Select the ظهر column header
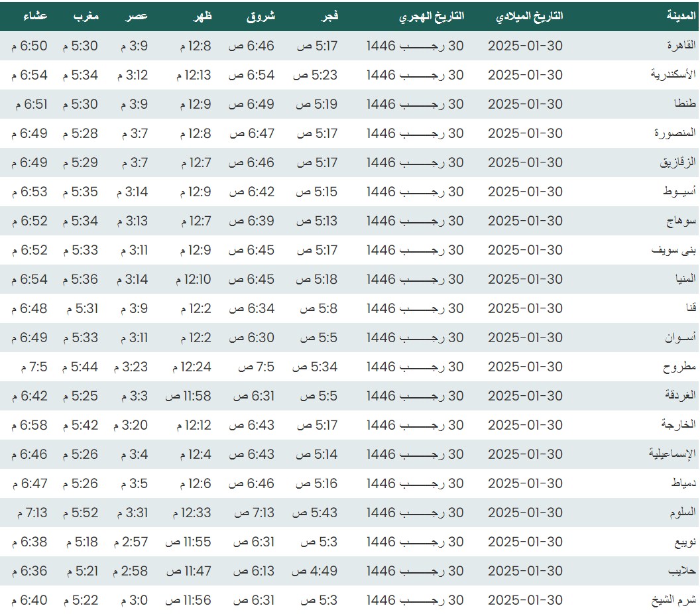This screenshot has width=700, height=614. click(x=203, y=17)
